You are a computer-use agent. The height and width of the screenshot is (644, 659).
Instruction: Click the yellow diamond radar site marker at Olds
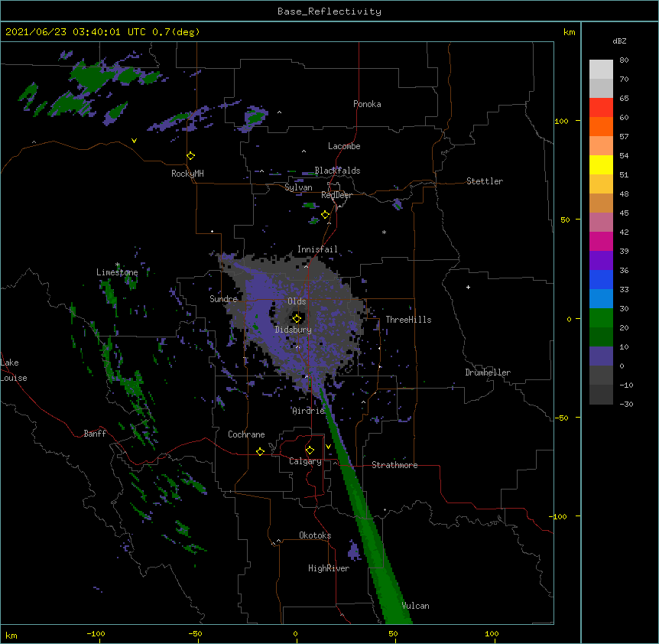(297, 318)
